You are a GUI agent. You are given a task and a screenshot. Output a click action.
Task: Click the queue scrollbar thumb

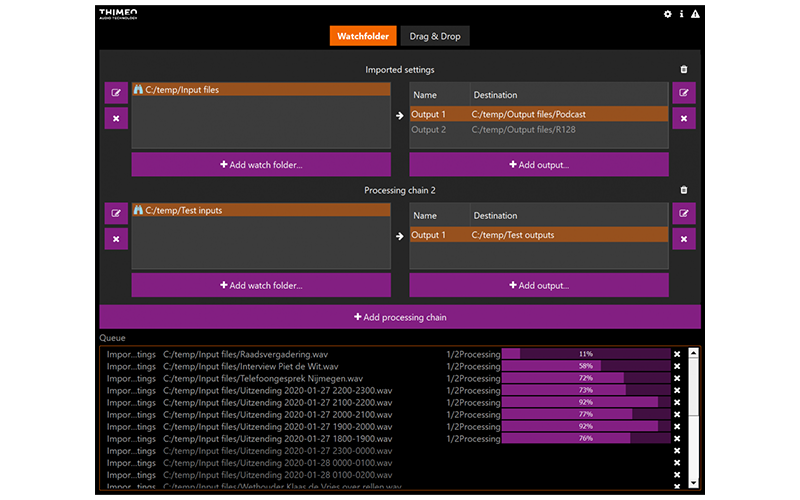[693, 388]
